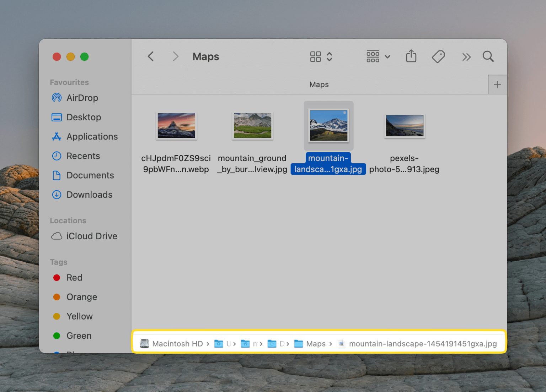Viewport: 546px width, 392px height.
Task: Open iCloud Drive under Locations
Action: pyautogui.click(x=91, y=236)
